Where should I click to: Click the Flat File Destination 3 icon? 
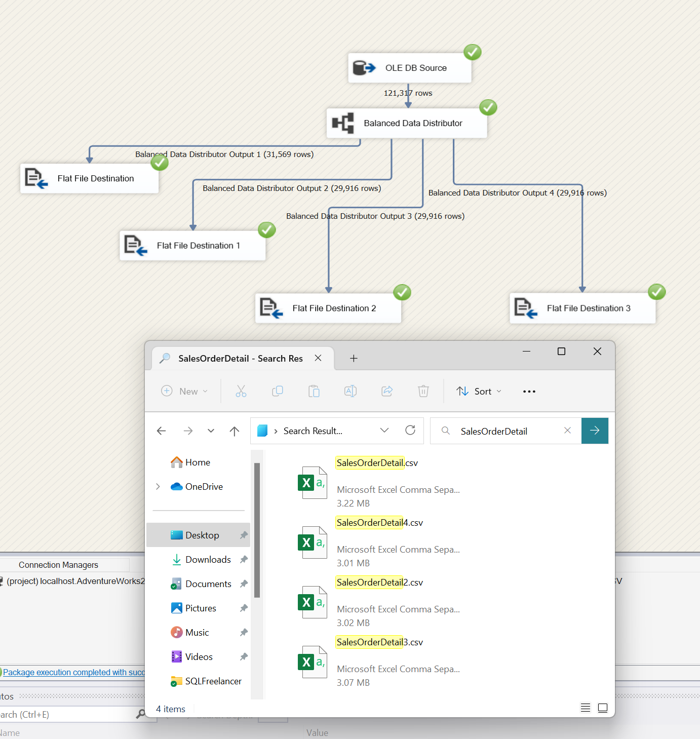point(526,308)
